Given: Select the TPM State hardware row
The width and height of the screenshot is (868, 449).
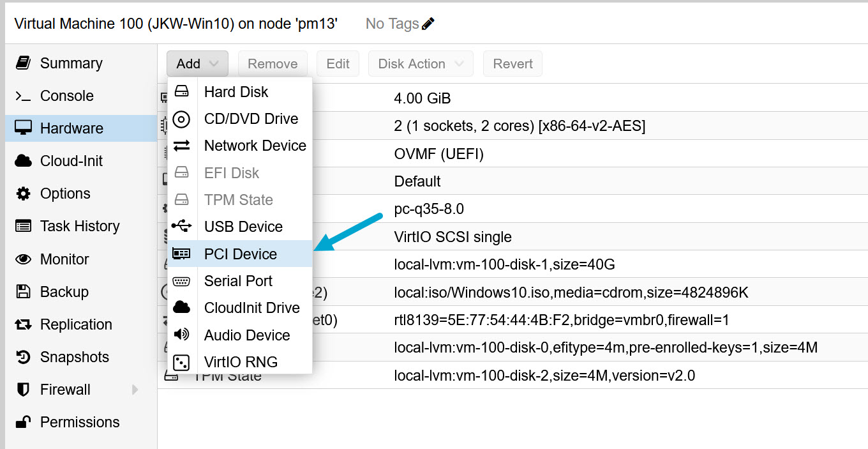Looking at the screenshot, I should [511, 376].
